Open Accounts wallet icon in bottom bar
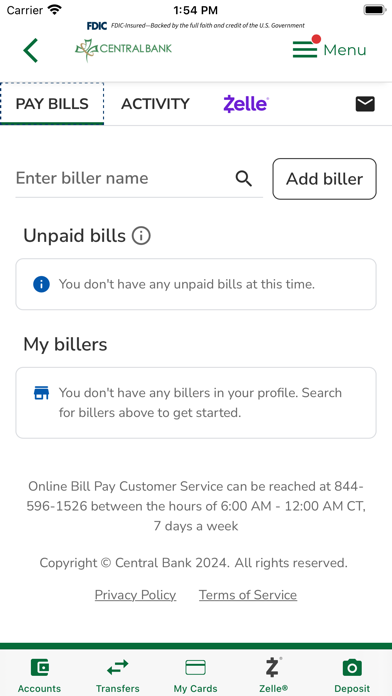The width and height of the screenshot is (392, 696). 40,667
